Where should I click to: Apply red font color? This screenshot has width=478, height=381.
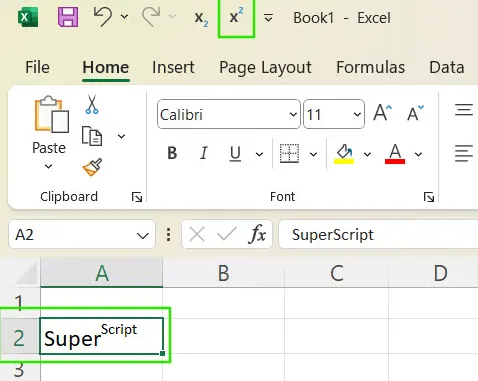pyautogui.click(x=395, y=154)
